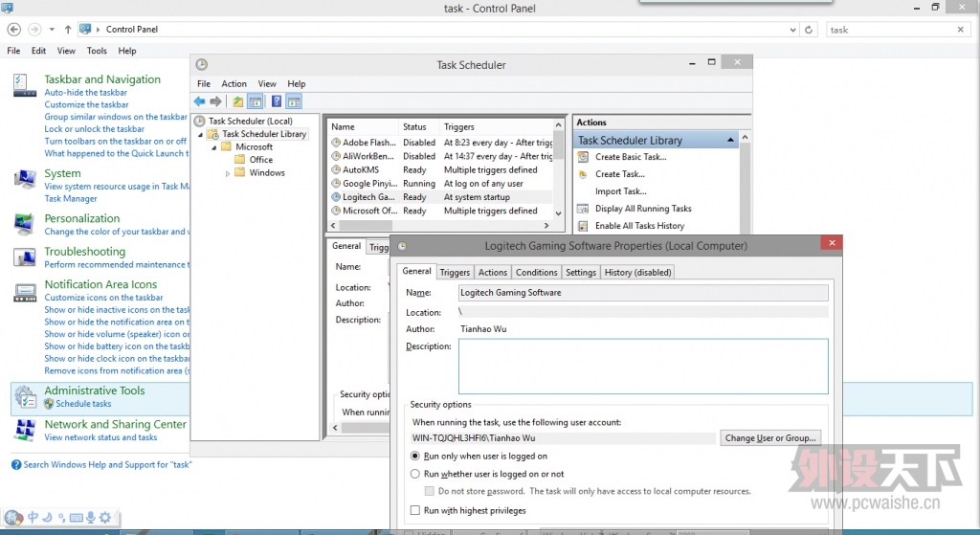980x535 pixels.
Task: Open the Action menu in Task Scheduler
Action: coord(234,84)
